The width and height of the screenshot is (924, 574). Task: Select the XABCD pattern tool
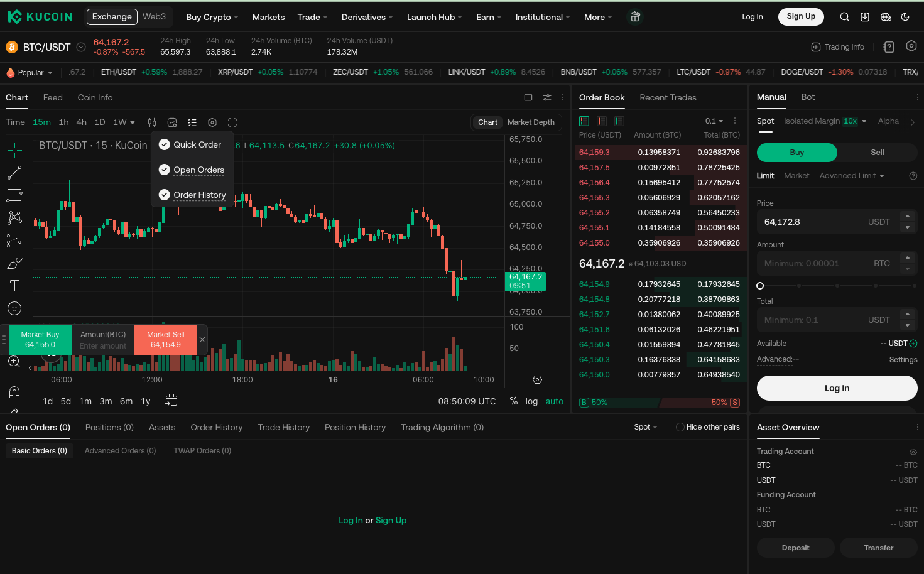click(x=14, y=218)
